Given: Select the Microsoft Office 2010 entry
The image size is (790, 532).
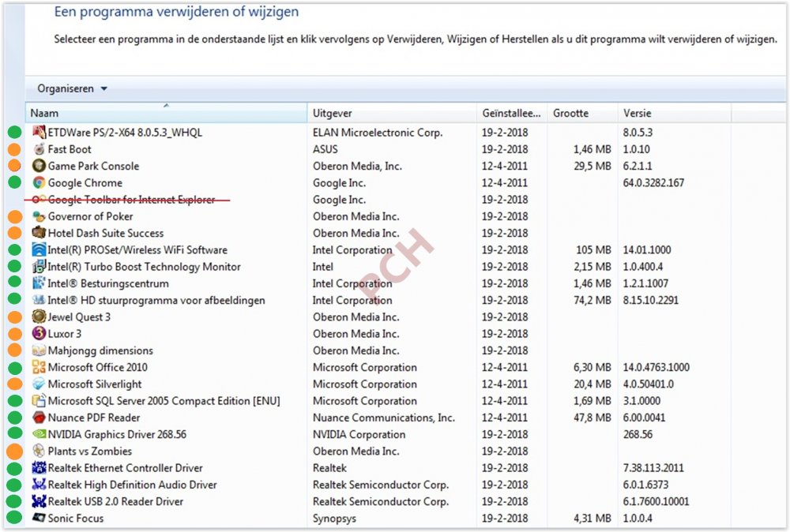Looking at the screenshot, I should click(98, 367).
